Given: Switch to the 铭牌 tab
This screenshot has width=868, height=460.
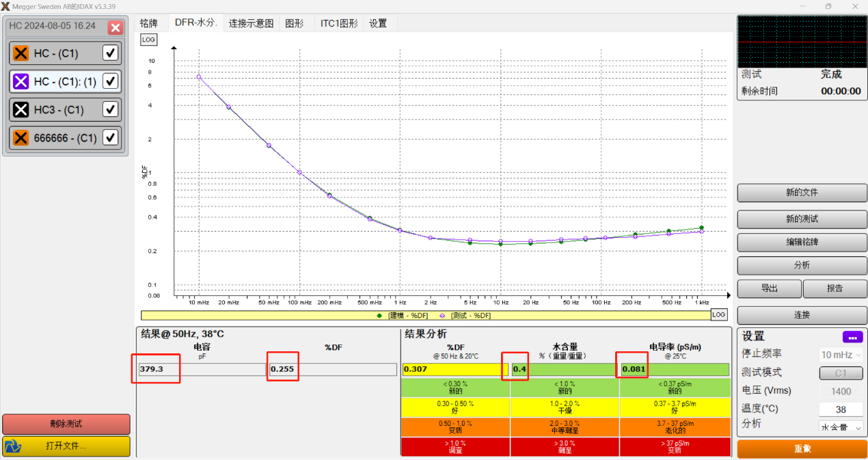Looking at the screenshot, I should pos(148,23).
